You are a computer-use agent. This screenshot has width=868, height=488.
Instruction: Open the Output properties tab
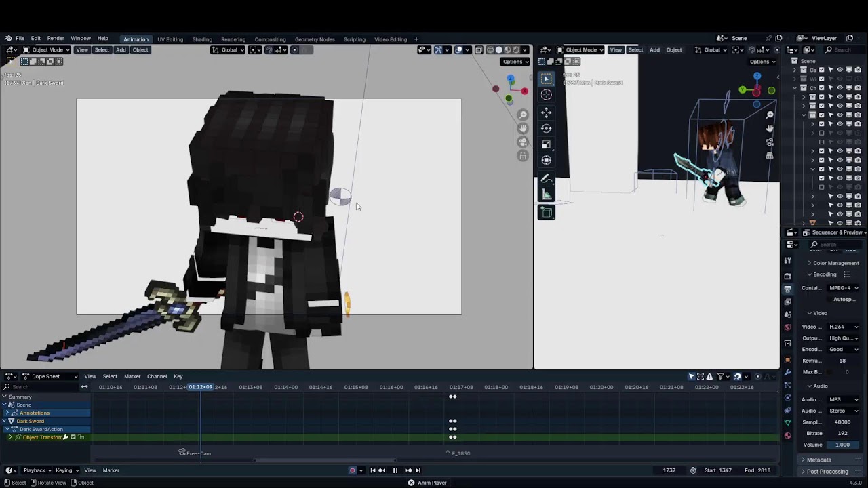[787, 289]
